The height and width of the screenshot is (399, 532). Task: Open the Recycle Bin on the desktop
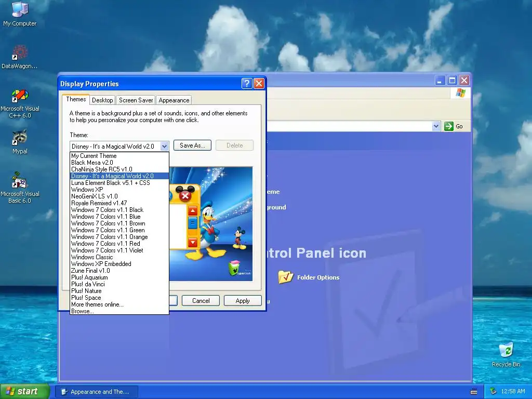click(506, 354)
